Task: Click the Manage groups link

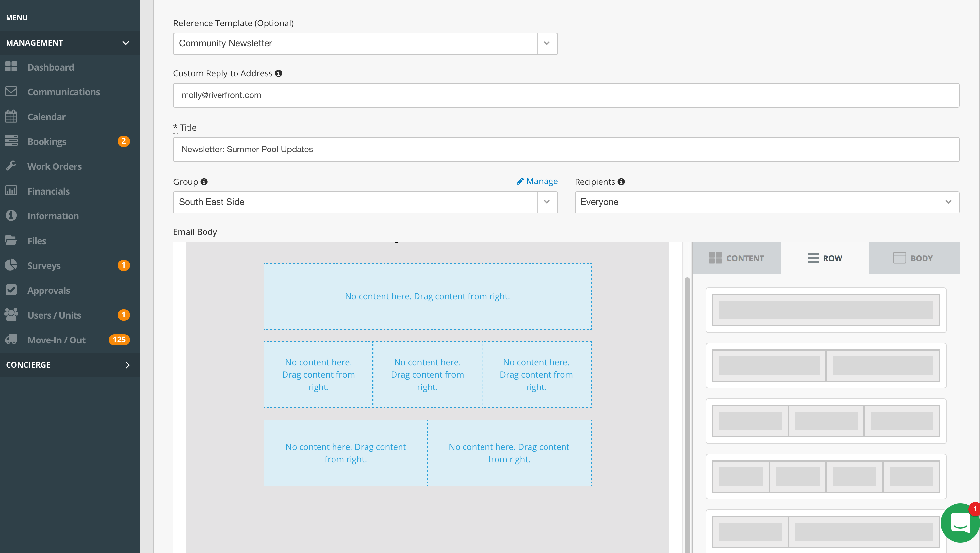Action: point(537,181)
